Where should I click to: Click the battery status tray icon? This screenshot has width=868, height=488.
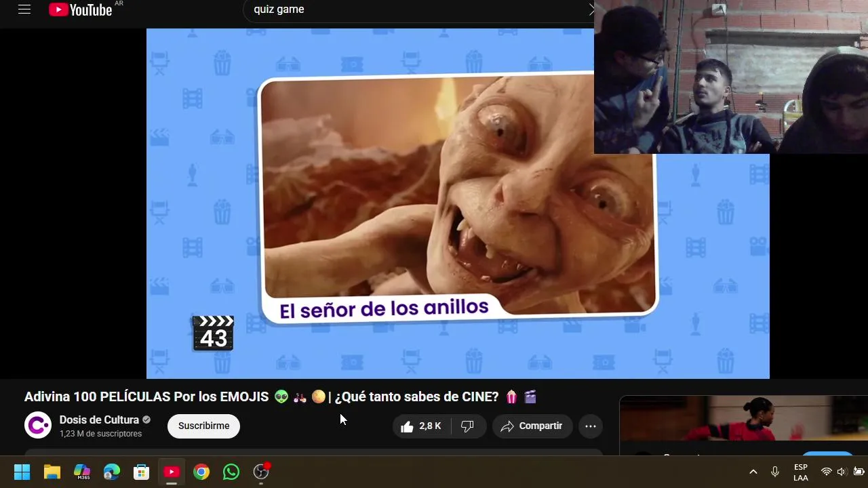(859, 472)
